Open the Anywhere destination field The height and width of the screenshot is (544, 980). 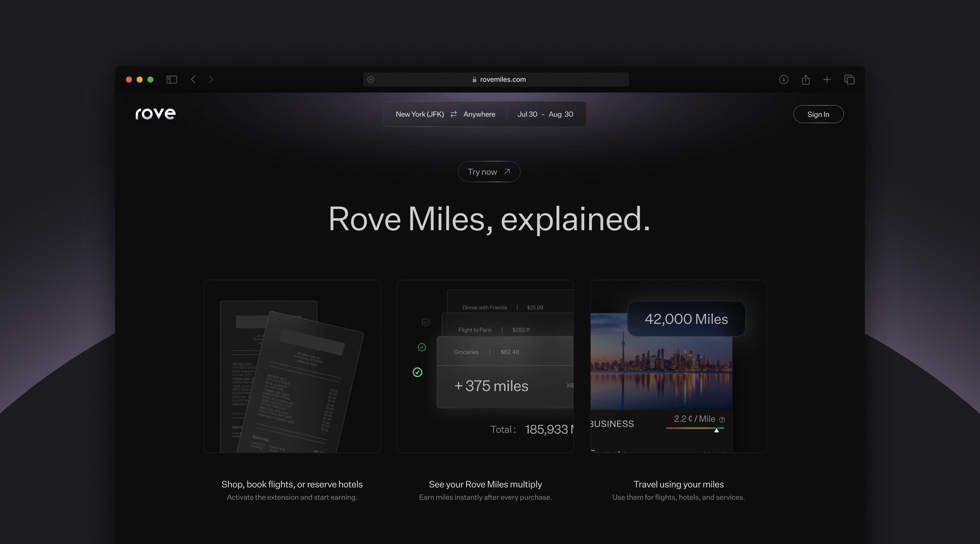pyautogui.click(x=479, y=114)
